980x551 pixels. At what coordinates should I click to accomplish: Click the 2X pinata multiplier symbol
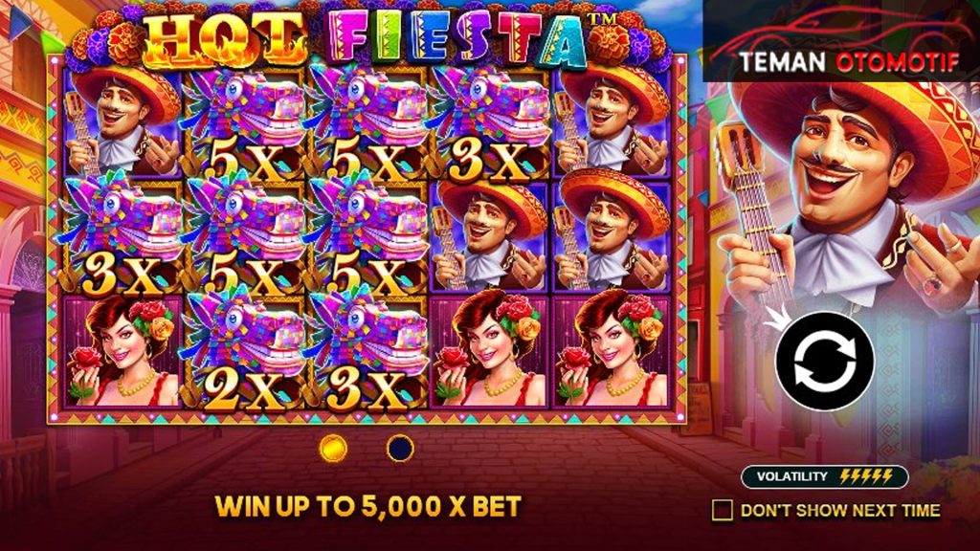[x=244, y=353]
